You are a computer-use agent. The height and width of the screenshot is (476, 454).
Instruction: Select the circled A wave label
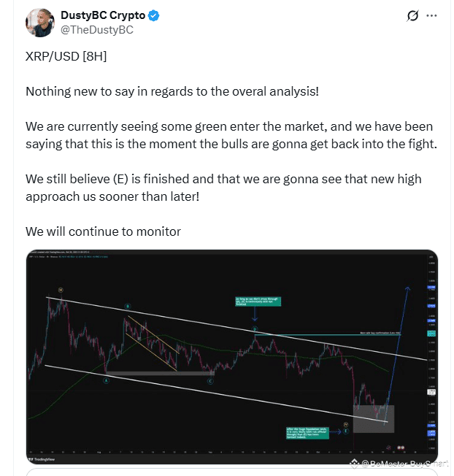[x=106, y=380]
